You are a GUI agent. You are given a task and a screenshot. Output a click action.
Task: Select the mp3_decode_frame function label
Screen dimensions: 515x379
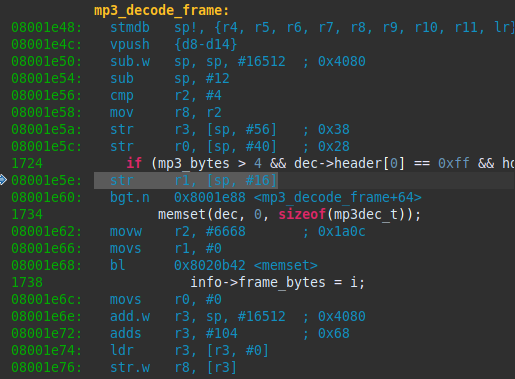coord(161,10)
